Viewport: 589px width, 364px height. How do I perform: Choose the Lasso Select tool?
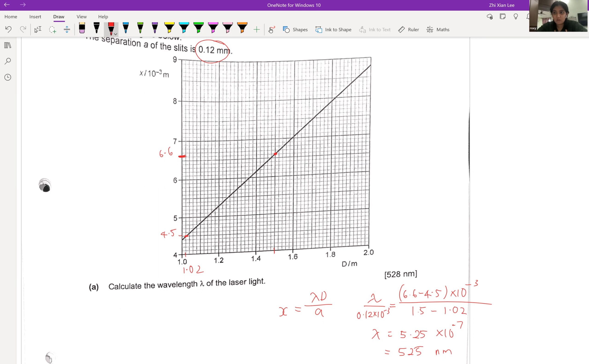(x=52, y=30)
